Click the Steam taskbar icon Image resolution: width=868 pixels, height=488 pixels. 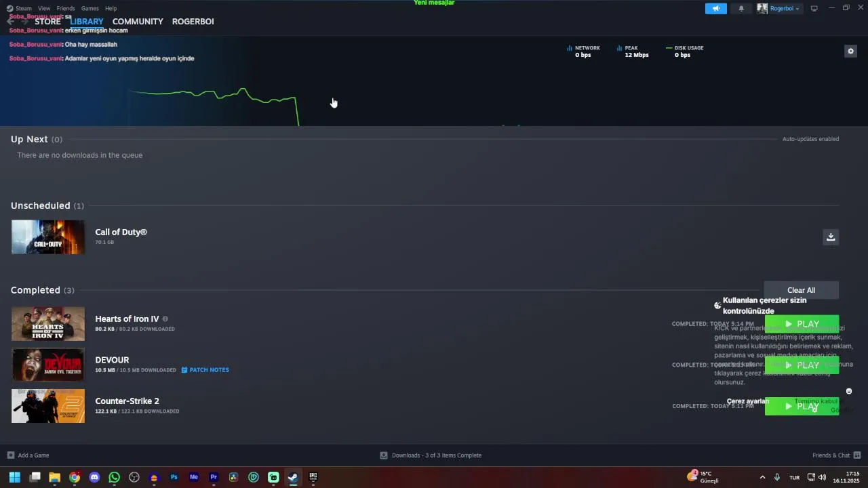click(x=293, y=477)
